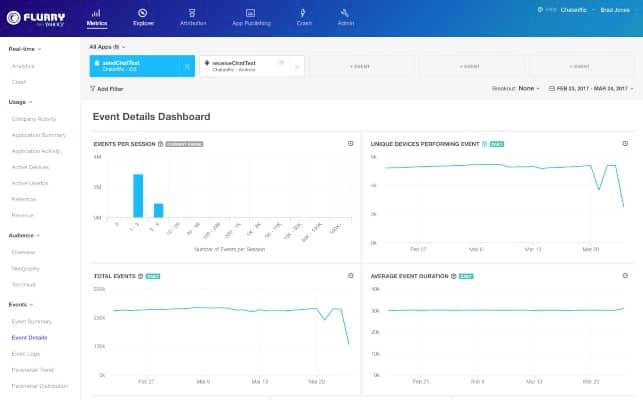Open Revenue in sidebar
This screenshot has width=643, height=400.
(23, 215)
